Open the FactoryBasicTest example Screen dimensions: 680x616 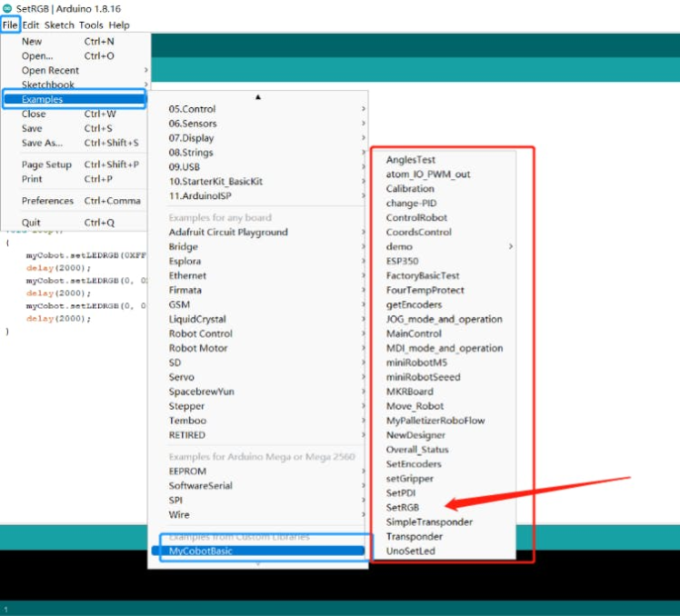pos(444,275)
